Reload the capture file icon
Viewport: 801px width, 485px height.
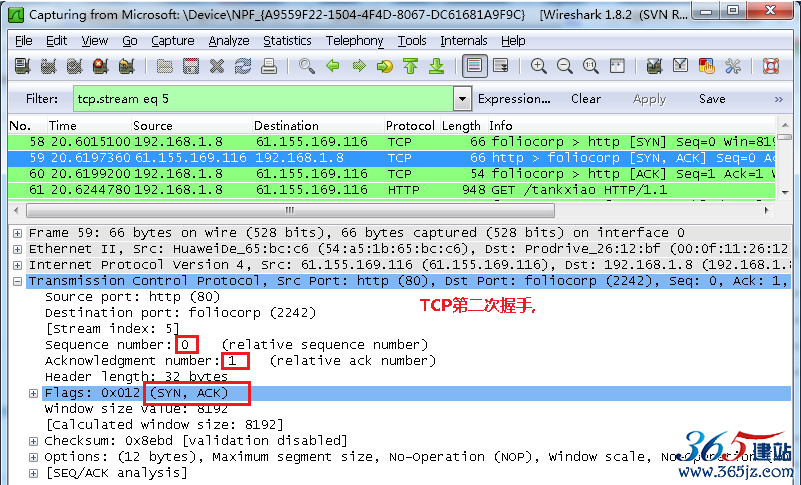click(243, 66)
